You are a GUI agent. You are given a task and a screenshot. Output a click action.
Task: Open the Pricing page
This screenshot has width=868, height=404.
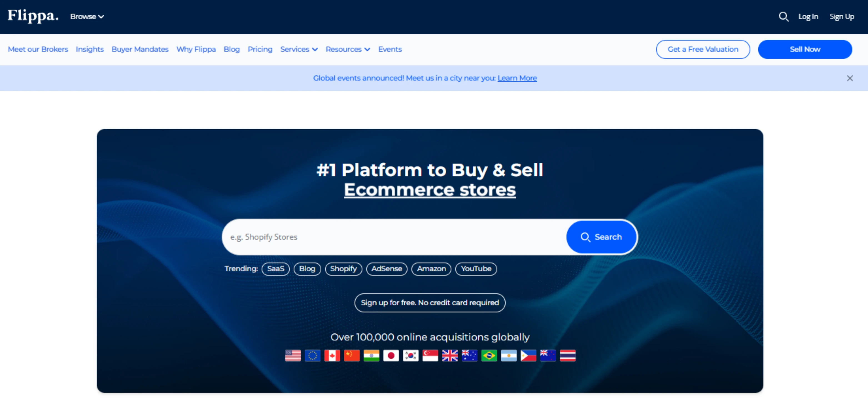click(x=260, y=49)
